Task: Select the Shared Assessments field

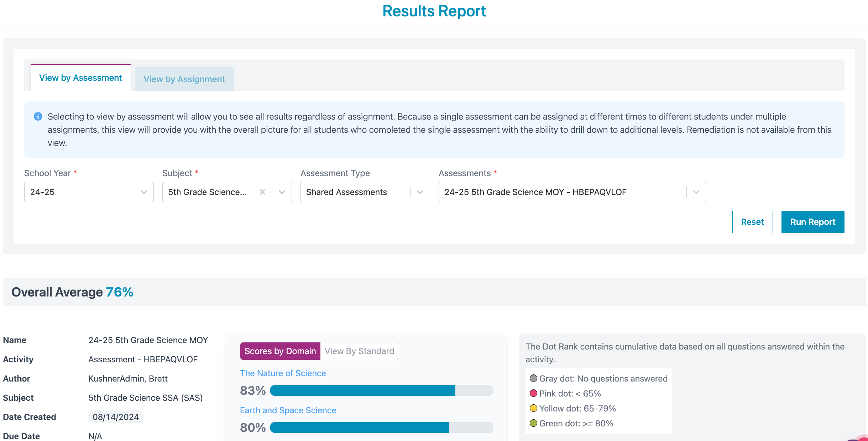Action: (365, 192)
